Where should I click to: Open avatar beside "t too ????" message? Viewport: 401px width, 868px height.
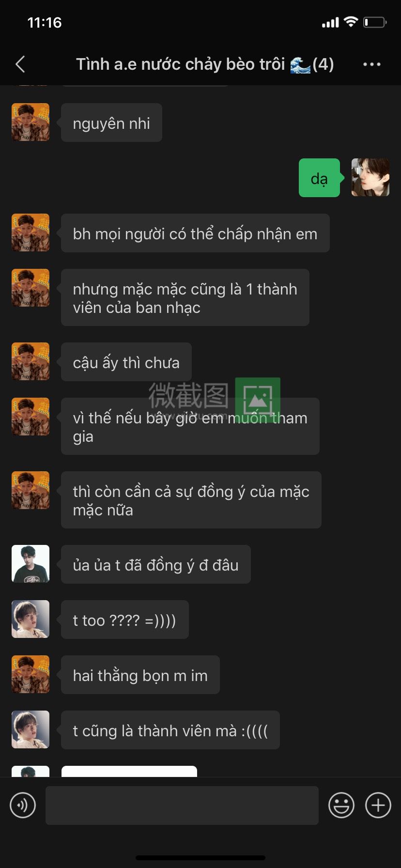pyautogui.click(x=31, y=619)
